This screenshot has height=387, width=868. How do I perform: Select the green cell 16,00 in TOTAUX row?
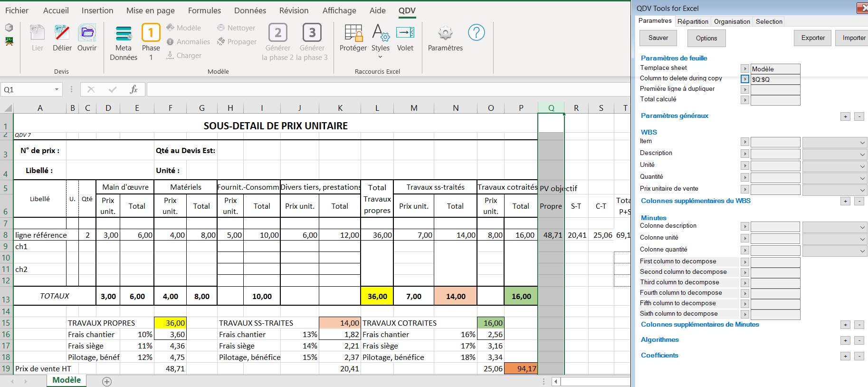[521, 296]
